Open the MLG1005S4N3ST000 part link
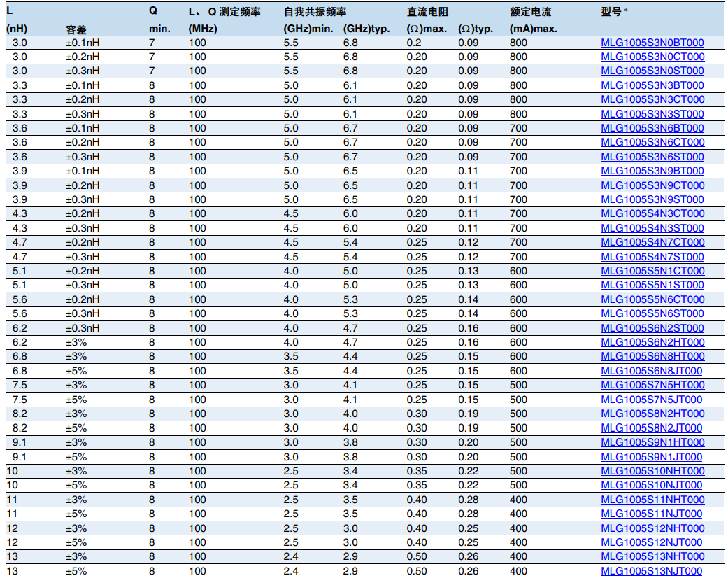 tap(652, 228)
